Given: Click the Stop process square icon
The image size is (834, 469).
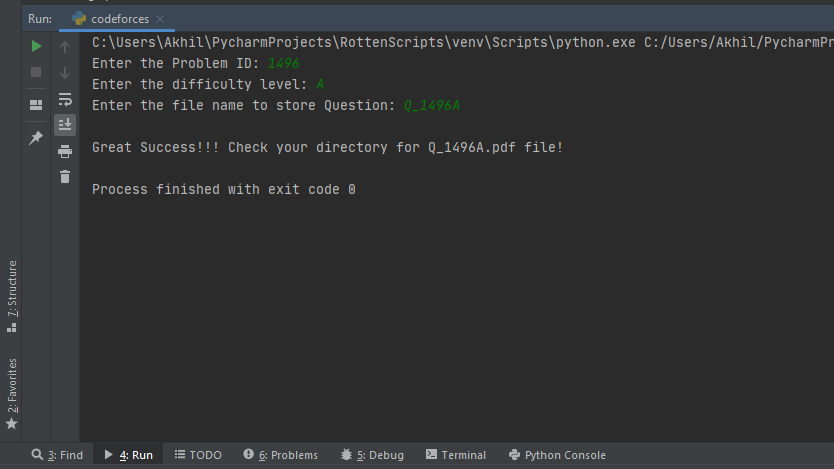Looking at the screenshot, I should (x=36, y=72).
